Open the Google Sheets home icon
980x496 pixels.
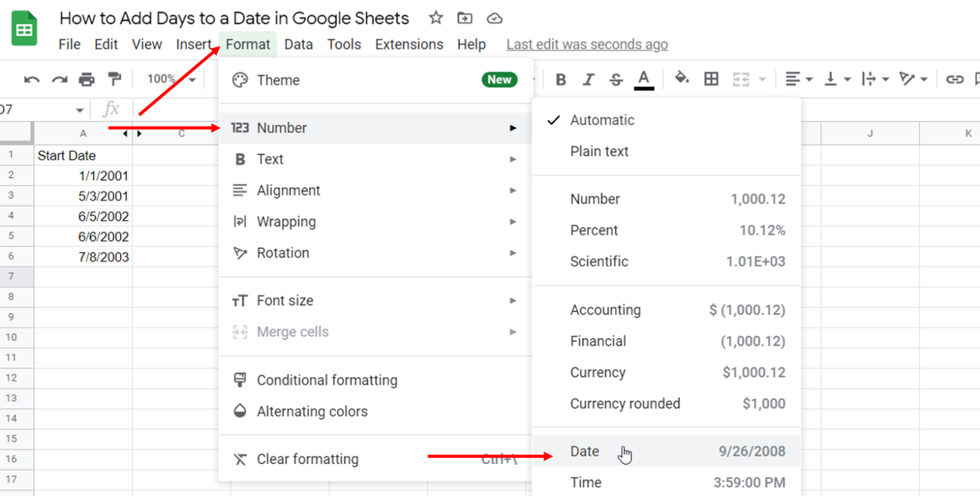click(x=24, y=29)
